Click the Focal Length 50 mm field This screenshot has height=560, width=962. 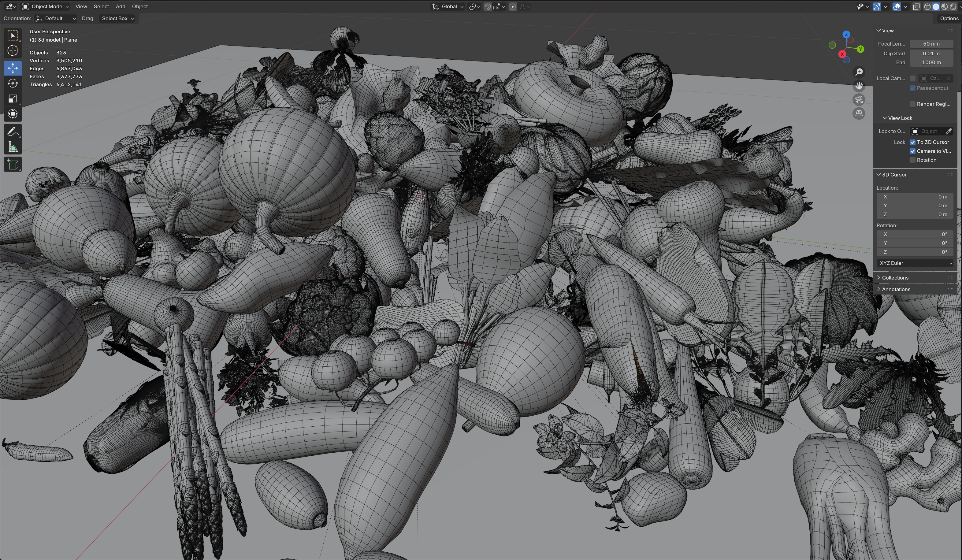pos(931,43)
